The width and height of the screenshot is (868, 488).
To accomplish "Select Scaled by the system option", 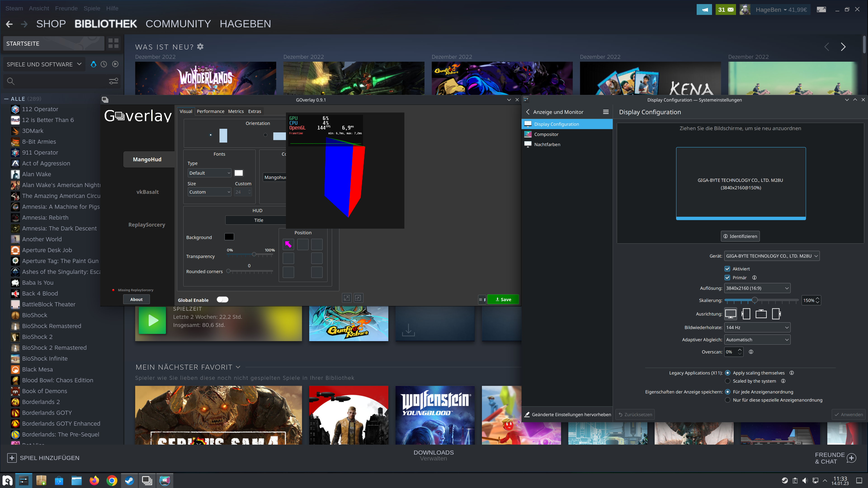I will tap(727, 381).
